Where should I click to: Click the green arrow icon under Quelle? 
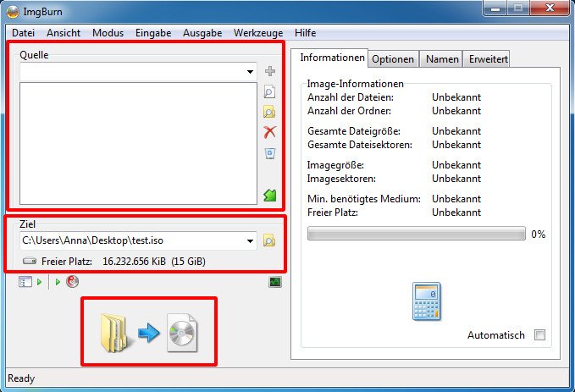[x=270, y=196]
